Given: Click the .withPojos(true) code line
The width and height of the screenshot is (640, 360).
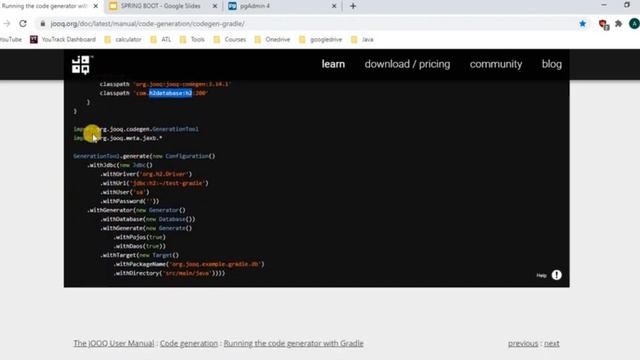Looking at the screenshot, I should 140,237.
